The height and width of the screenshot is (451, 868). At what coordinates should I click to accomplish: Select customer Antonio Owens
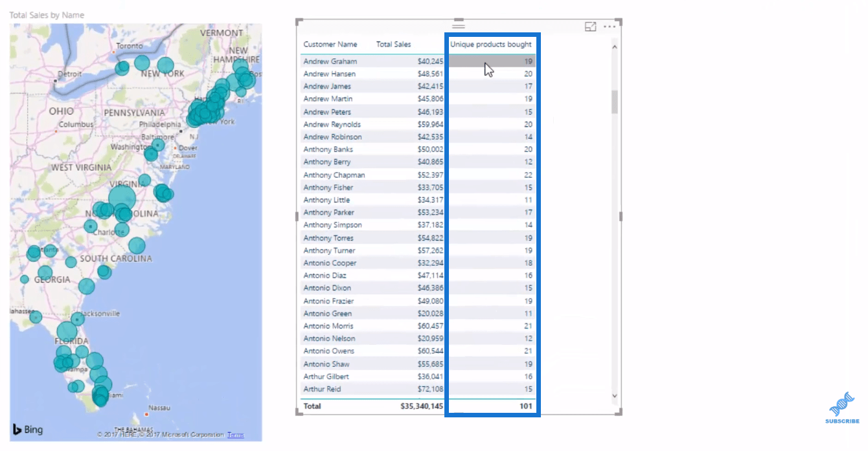pos(329,351)
